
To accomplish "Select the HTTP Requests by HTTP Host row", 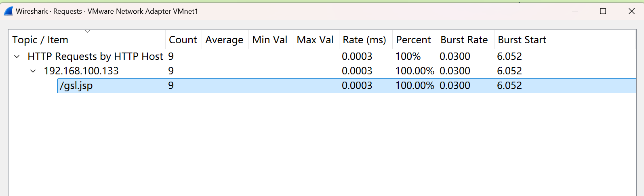I will [x=95, y=57].
